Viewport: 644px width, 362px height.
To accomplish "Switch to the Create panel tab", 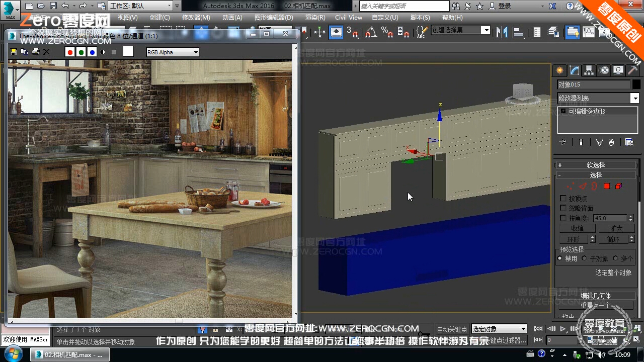I will coord(559,70).
